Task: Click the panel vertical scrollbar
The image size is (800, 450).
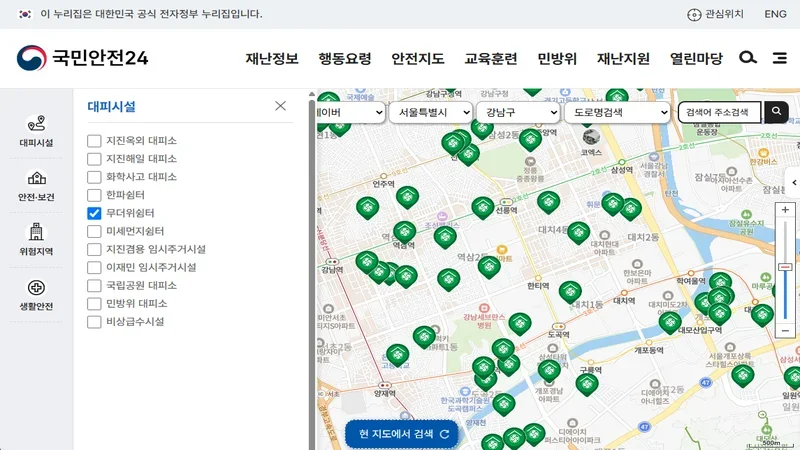Action: pos(312,276)
